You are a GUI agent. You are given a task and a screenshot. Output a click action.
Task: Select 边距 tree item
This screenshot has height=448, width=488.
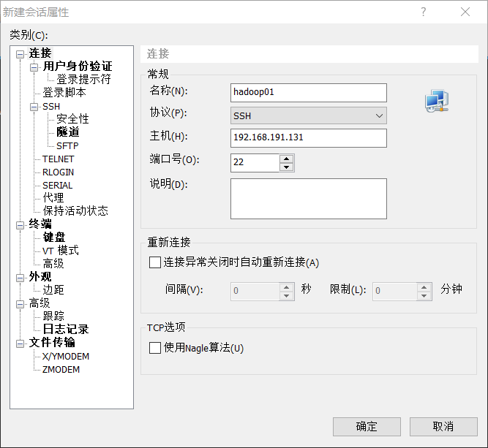[53, 289]
